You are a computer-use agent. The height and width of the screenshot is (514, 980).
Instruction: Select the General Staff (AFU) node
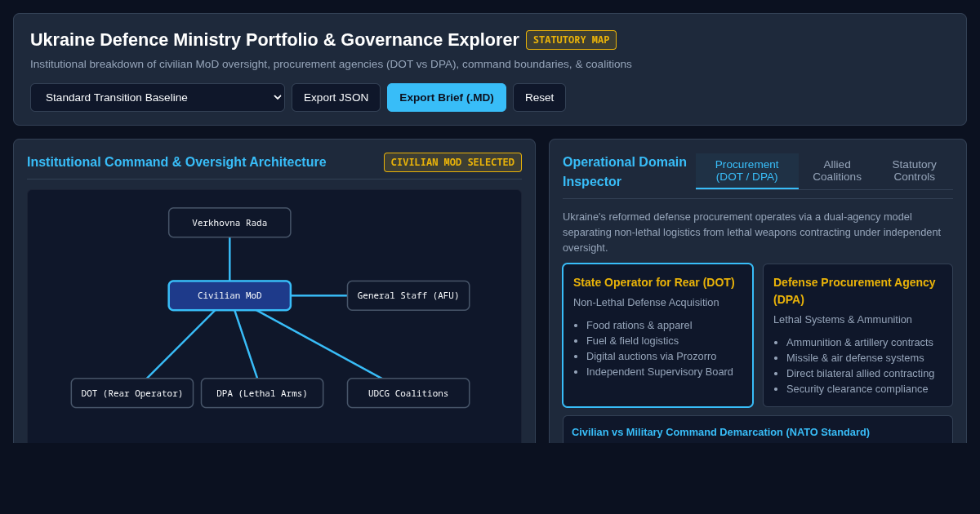pyautogui.click(x=408, y=295)
